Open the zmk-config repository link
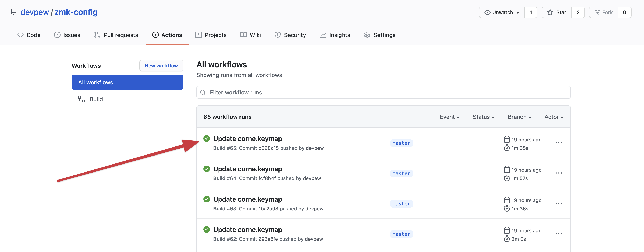Image resolution: width=644 pixels, height=252 pixels. click(76, 12)
